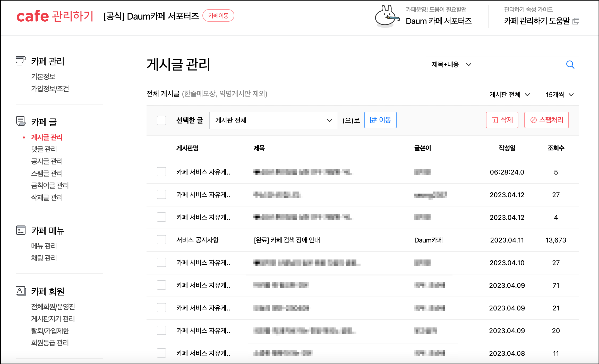599x364 pixels.
Task: Click external window icon beside 도움말
Action: point(576,21)
